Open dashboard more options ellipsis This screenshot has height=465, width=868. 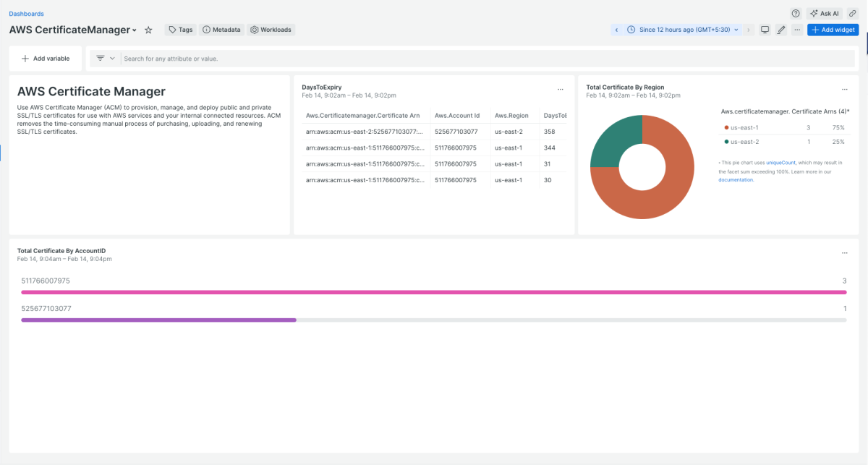(x=797, y=30)
